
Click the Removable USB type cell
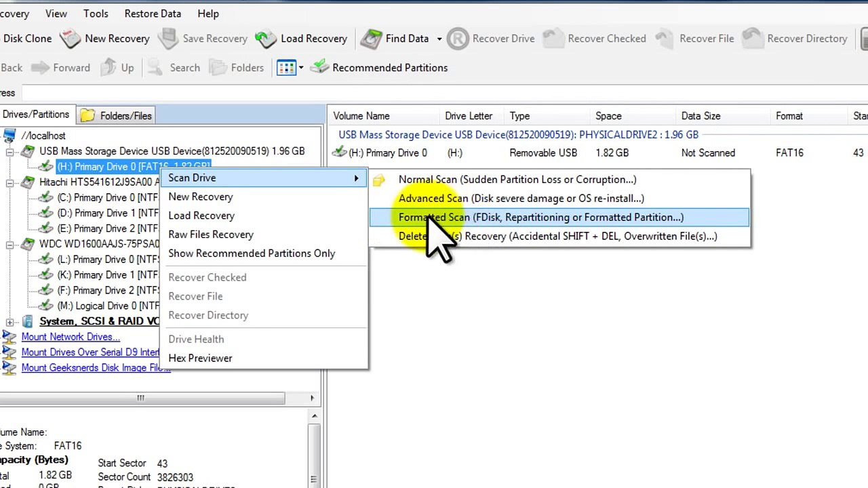543,153
